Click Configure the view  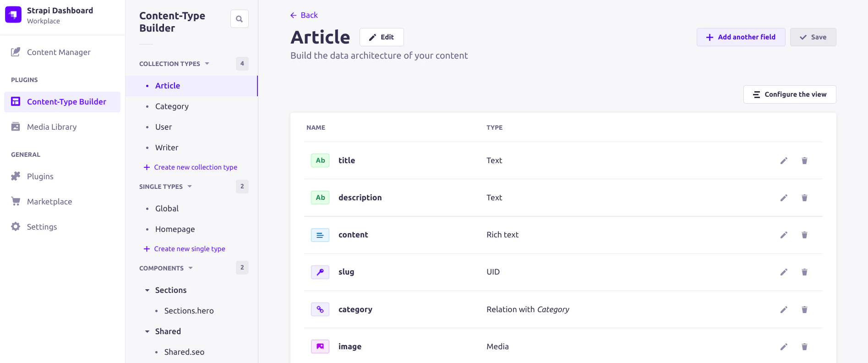[x=790, y=94]
